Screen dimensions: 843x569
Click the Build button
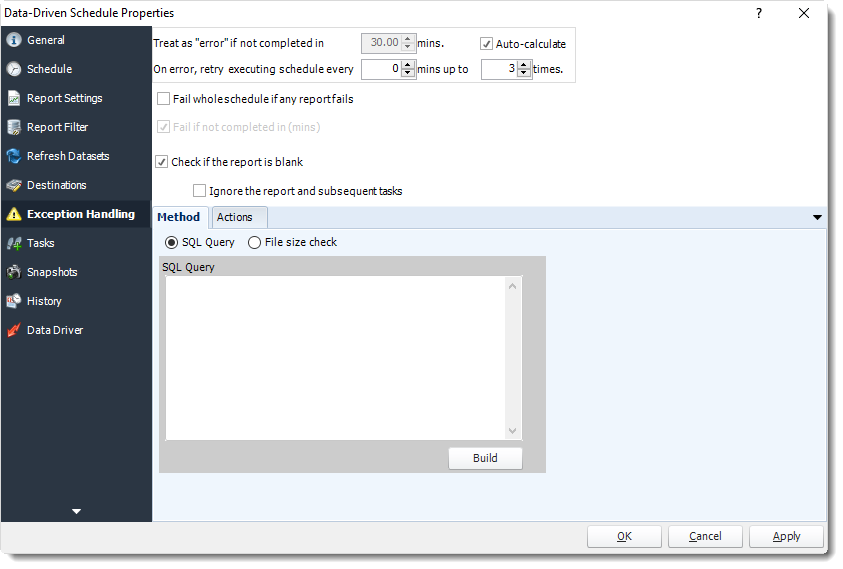pos(485,458)
